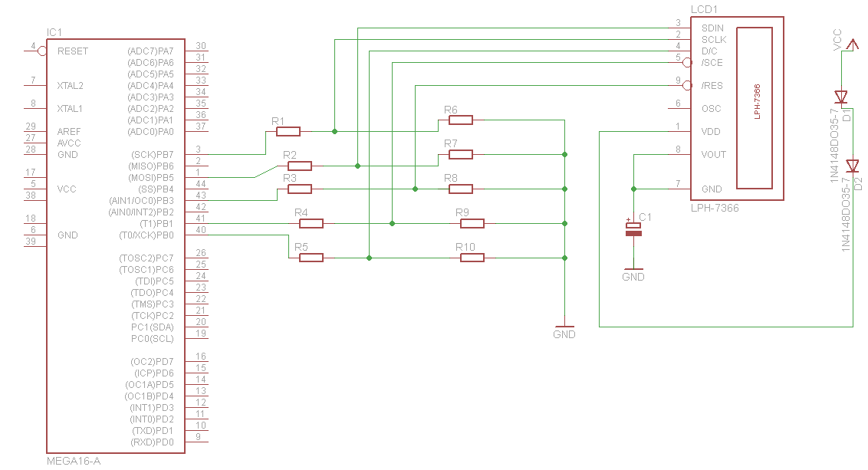Click the AVCC pin label
This screenshot has width=868, height=470.
point(69,143)
